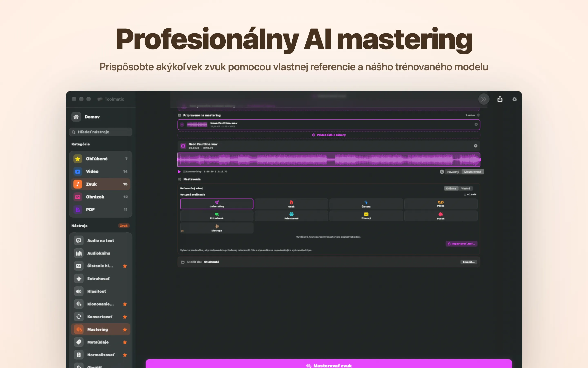588x368 pixels.
Task: Choose the Filmový mastering preset
Action: coord(366,216)
